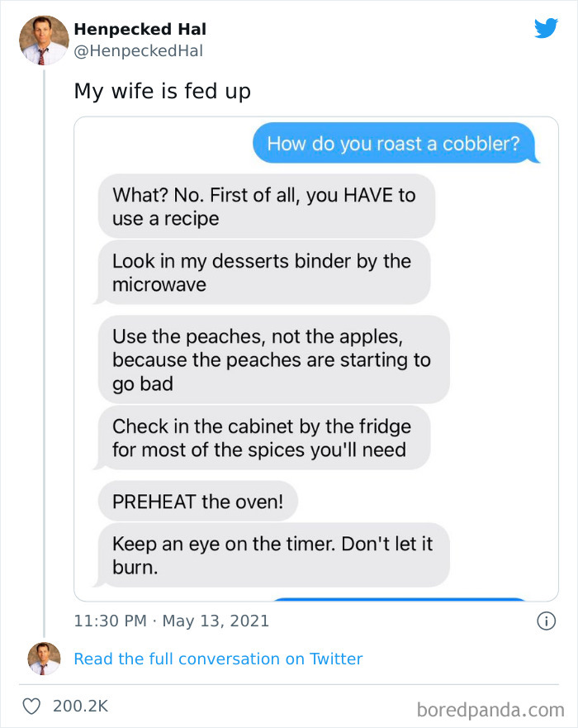
Task: Click the Henpecked Hal display name
Action: 140,27
